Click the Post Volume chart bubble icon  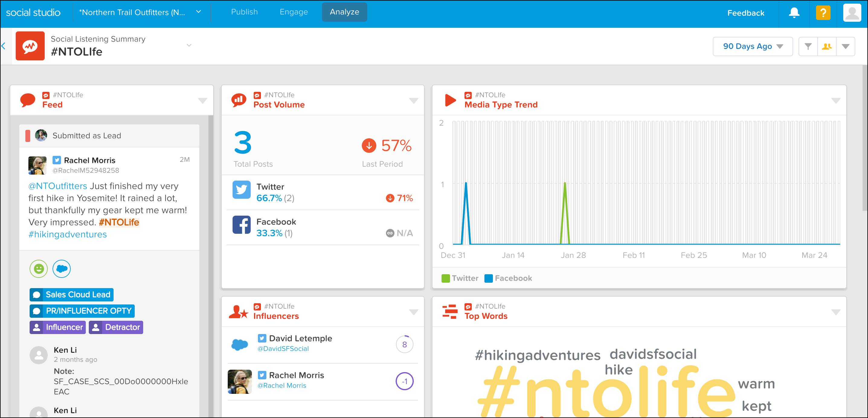point(239,100)
